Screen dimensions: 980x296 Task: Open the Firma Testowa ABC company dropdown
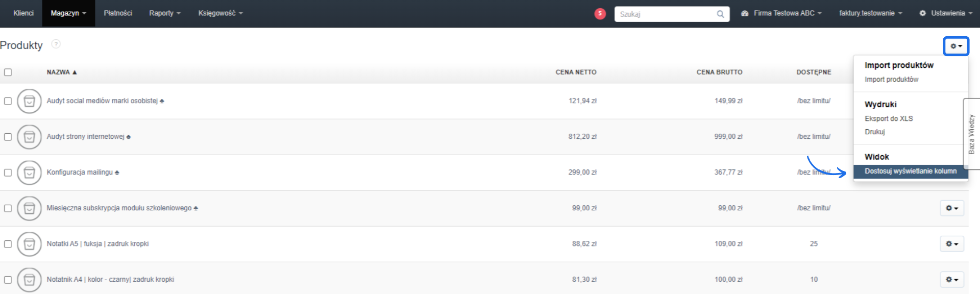coord(781,13)
